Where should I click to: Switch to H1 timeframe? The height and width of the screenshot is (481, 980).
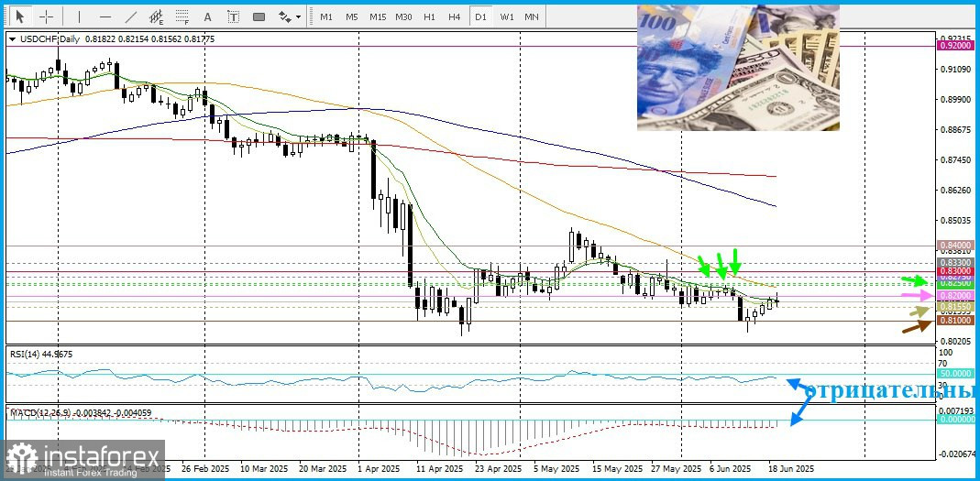pyautogui.click(x=429, y=16)
